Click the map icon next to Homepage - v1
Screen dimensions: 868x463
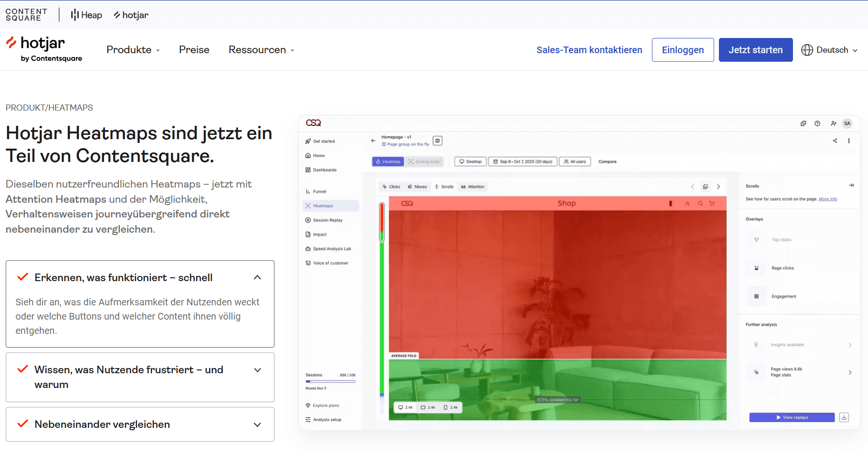438,141
